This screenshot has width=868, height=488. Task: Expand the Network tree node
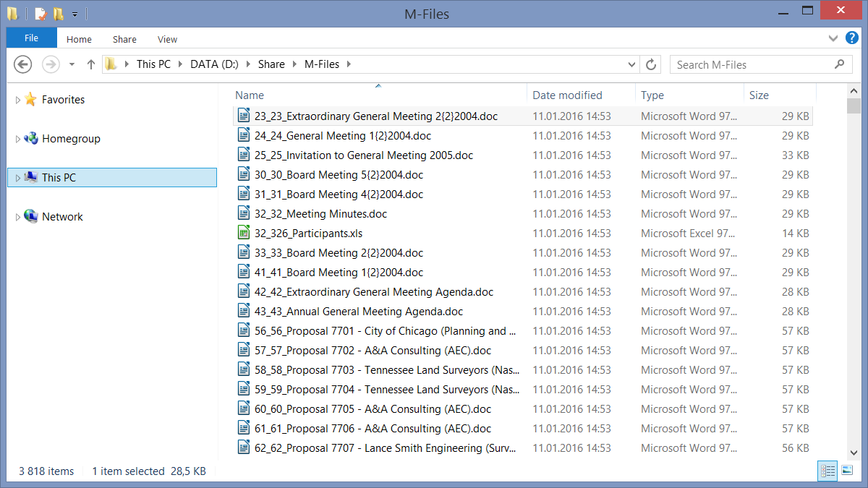tap(18, 217)
